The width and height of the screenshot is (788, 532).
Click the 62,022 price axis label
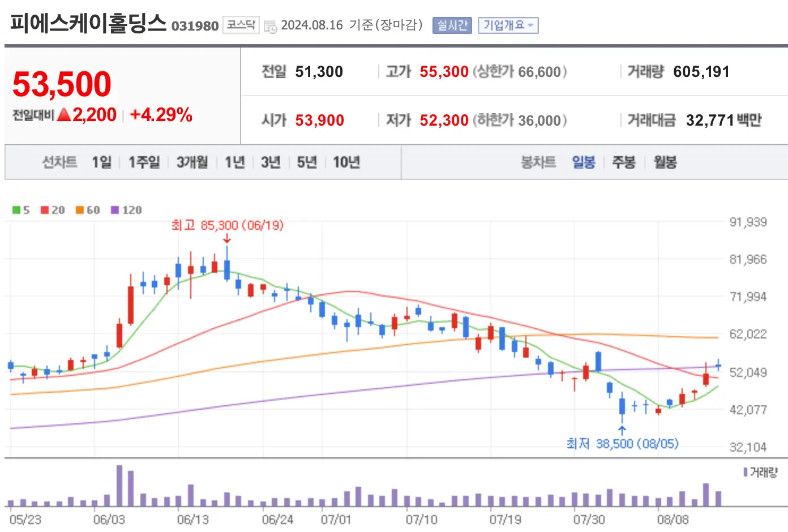click(748, 334)
